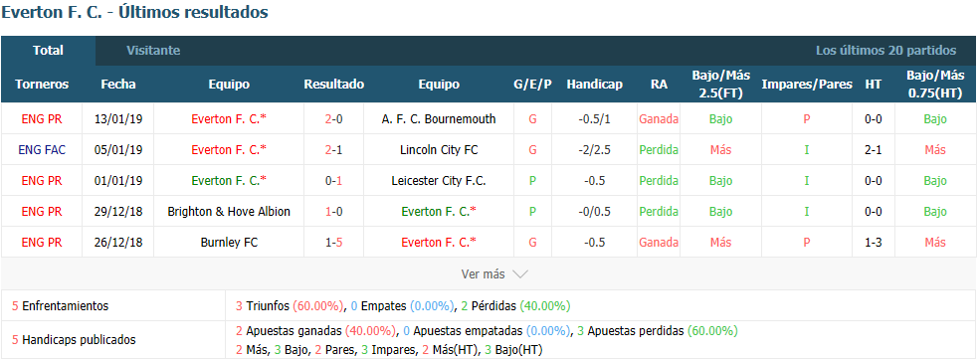The width and height of the screenshot is (980, 359).
Task: Click ENG FAC tournament label
Action: [42, 150]
